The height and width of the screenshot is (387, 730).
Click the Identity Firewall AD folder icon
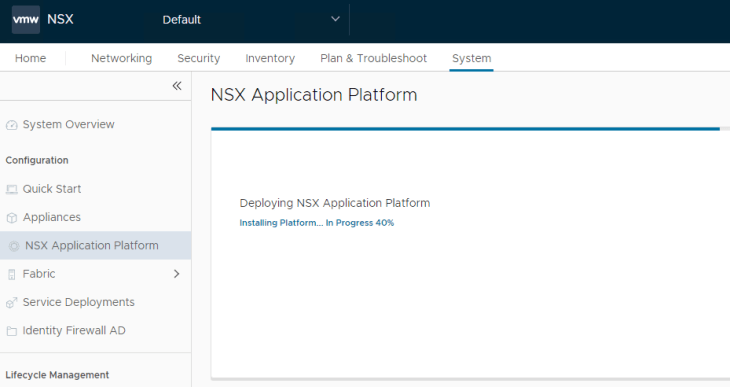pos(12,331)
